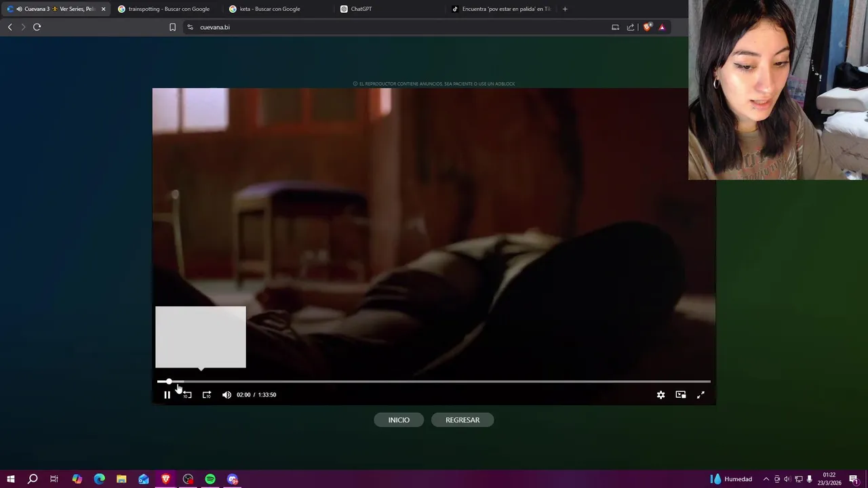Skip forward 10 seconds in player
The image size is (868, 488).
(207, 394)
